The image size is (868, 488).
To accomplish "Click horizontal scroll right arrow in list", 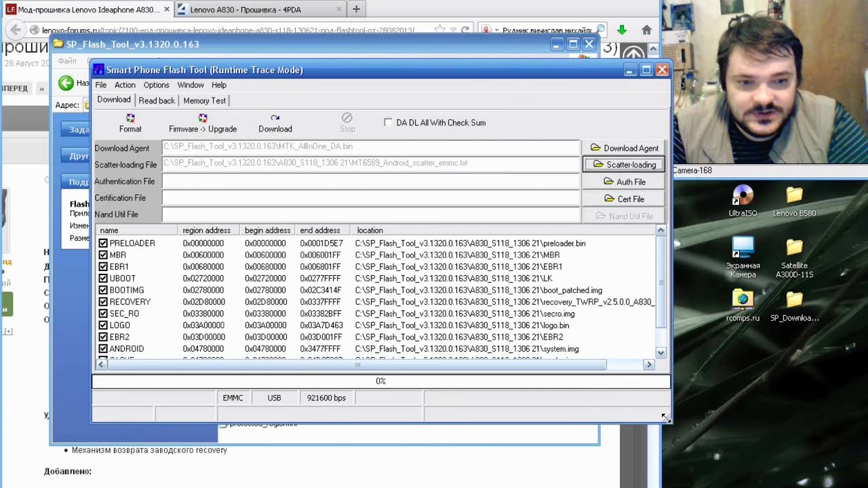I will tap(649, 365).
